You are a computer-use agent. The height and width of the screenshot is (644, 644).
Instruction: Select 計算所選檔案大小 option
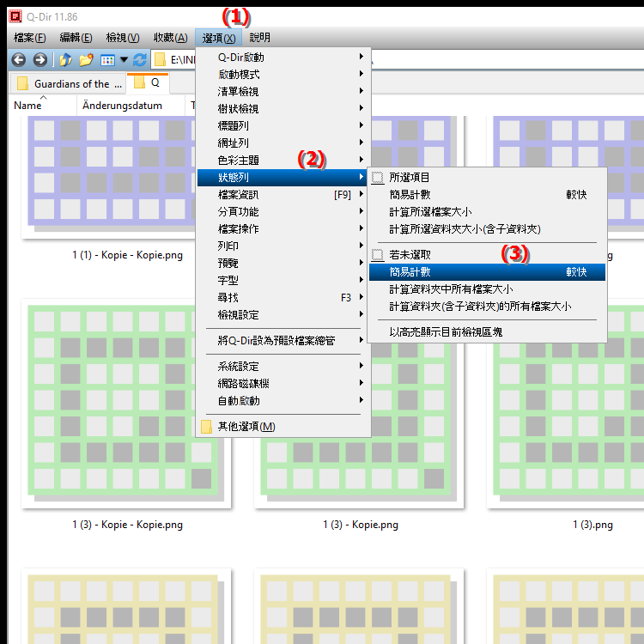[487, 212]
